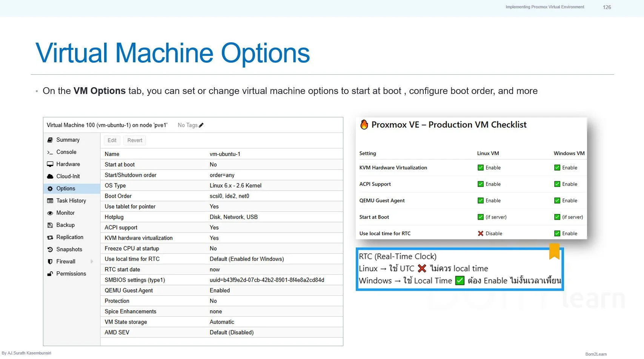Click the Permissions unlock icon

pos(50,274)
